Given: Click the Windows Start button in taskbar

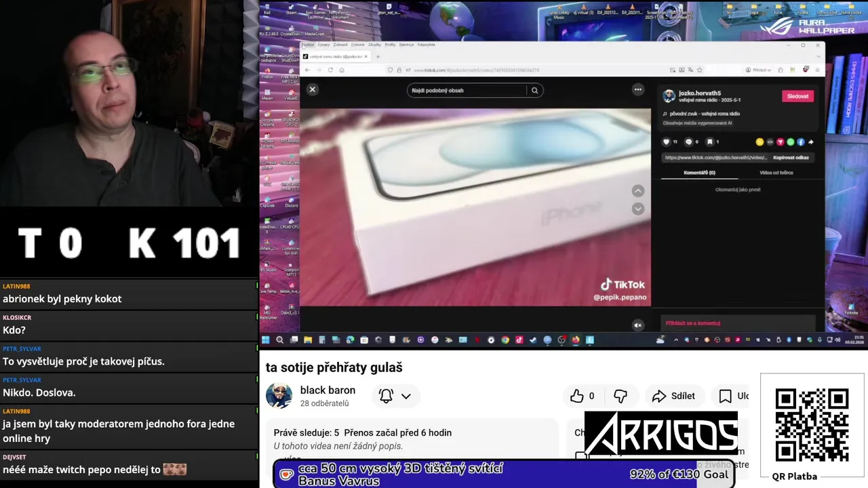Looking at the screenshot, I should (266, 340).
